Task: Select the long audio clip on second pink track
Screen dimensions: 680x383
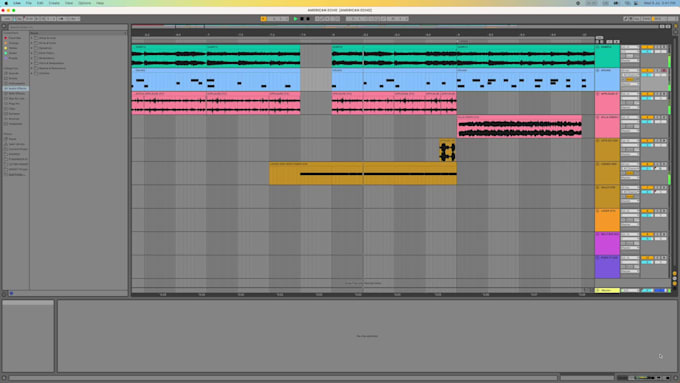Action: click(519, 127)
